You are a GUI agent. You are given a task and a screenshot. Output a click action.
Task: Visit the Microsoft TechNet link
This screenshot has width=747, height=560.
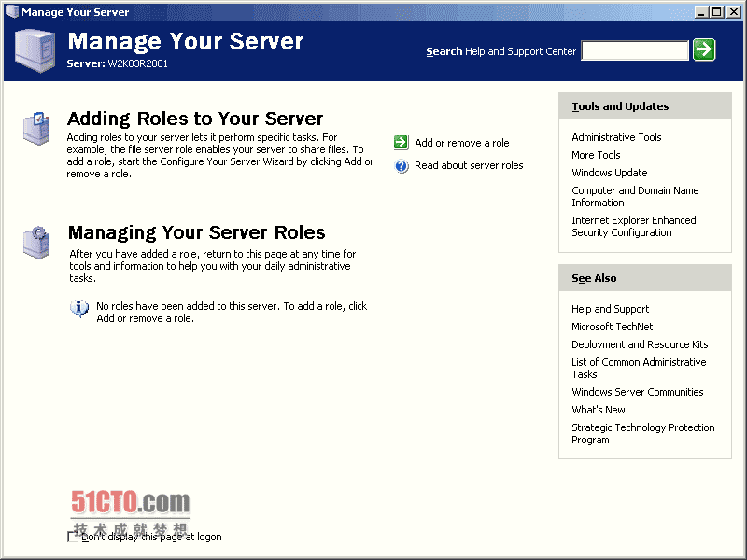click(x=612, y=327)
